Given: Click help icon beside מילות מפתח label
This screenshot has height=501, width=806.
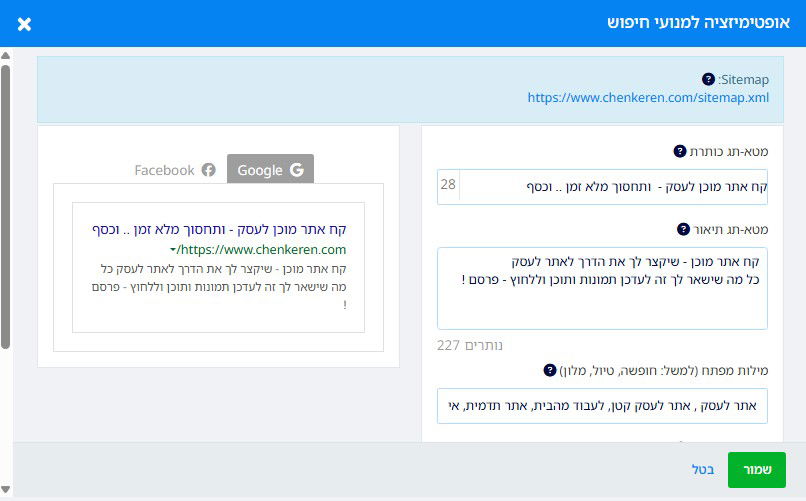Looking at the screenshot, I should (549, 370).
